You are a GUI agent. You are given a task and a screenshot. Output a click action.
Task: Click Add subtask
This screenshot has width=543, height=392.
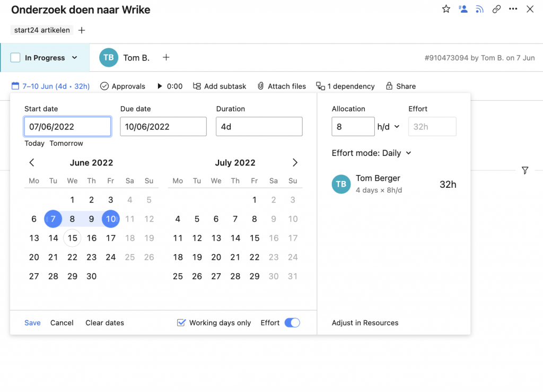[220, 86]
